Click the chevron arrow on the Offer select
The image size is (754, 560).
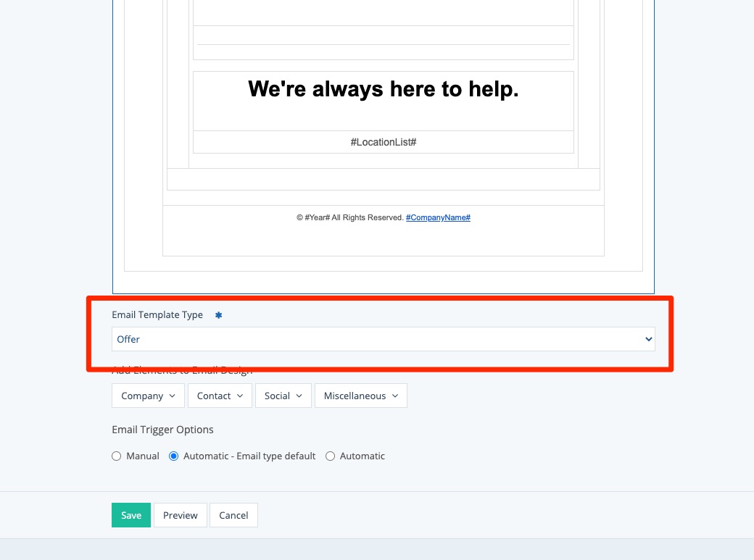[648, 339]
